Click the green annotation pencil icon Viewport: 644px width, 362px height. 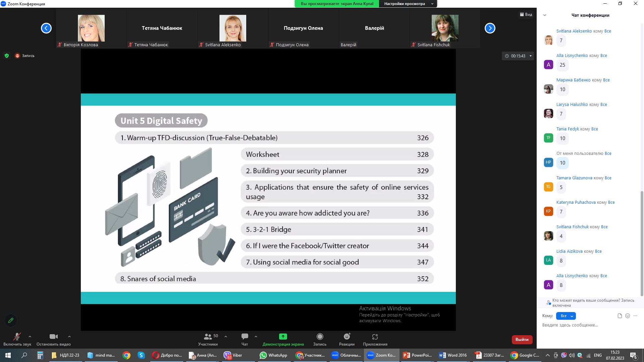coord(11,320)
